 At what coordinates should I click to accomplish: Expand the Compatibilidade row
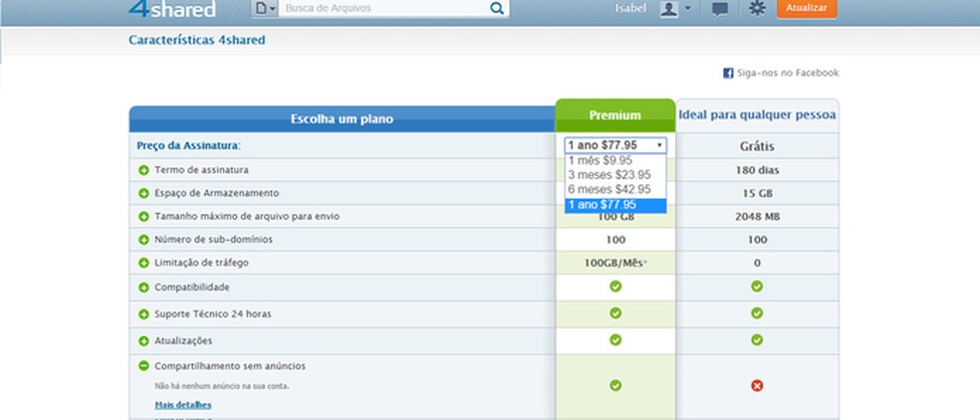143,288
